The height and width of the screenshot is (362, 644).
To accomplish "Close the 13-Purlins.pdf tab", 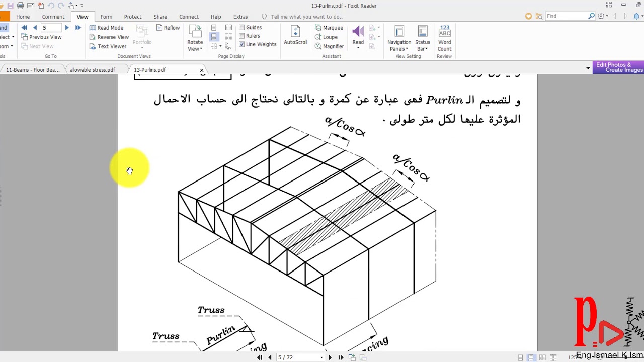I will (x=202, y=70).
